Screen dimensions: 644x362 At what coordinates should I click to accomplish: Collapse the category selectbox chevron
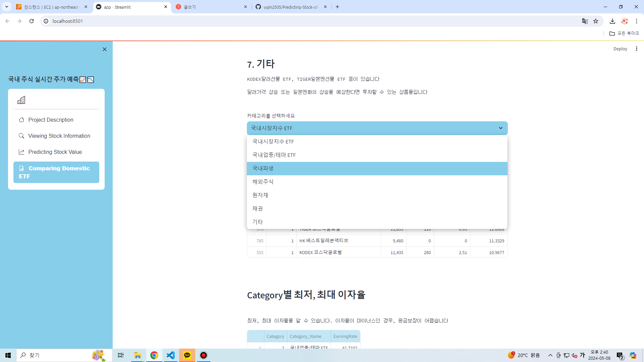(x=500, y=128)
